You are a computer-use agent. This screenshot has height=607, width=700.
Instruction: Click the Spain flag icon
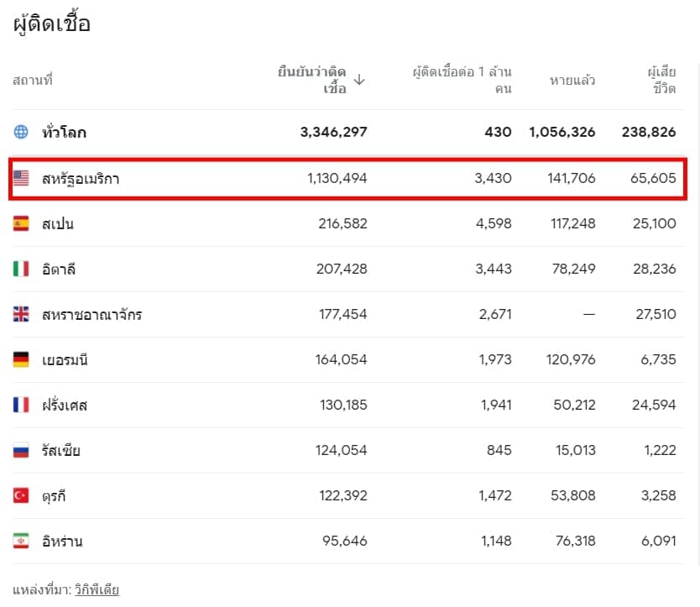[x=21, y=223]
